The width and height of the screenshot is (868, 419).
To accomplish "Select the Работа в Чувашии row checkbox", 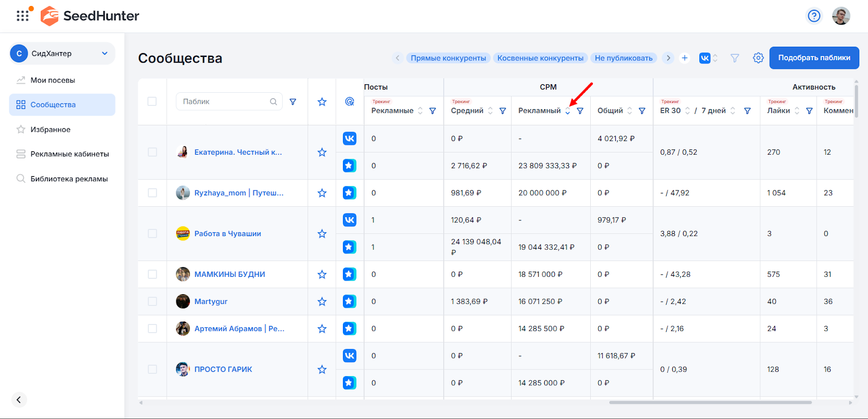I will click(x=152, y=234).
